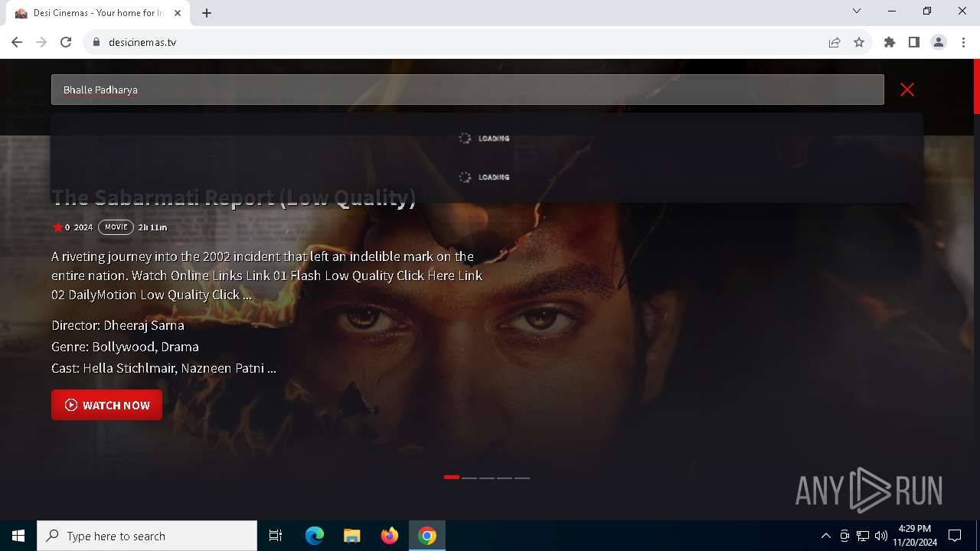Open the Chrome extensions puzzle icon

point(890,42)
